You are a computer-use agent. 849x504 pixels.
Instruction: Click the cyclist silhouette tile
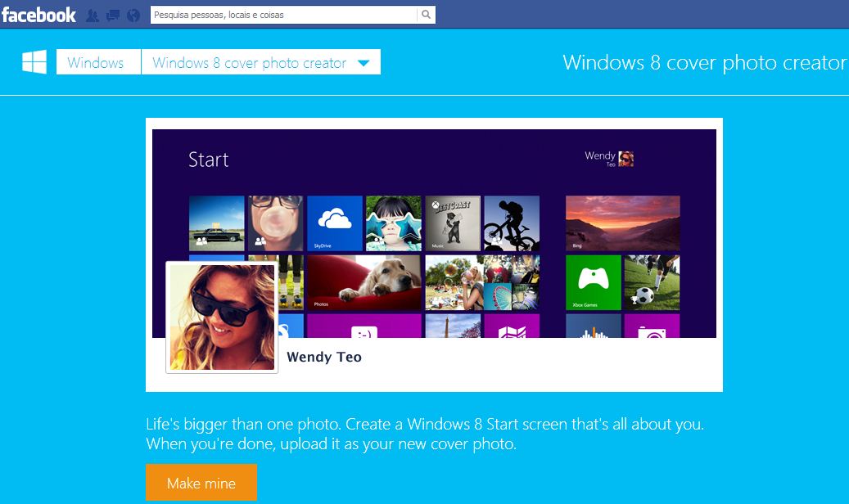pyautogui.click(x=512, y=223)
